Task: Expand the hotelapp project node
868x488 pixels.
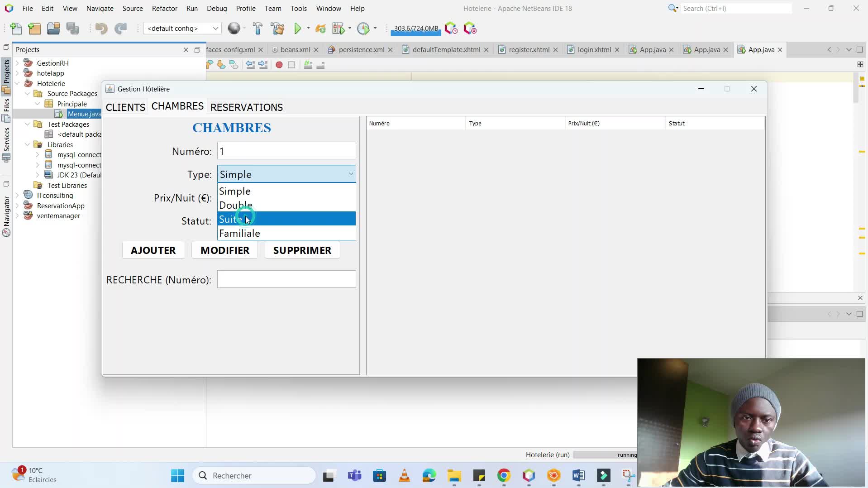Action: [x=17, y=73]
